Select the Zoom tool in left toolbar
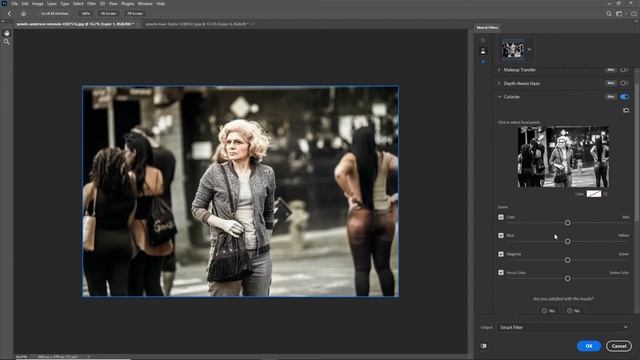Viewport: 640px width, 360px height. [x=7, y=42]
